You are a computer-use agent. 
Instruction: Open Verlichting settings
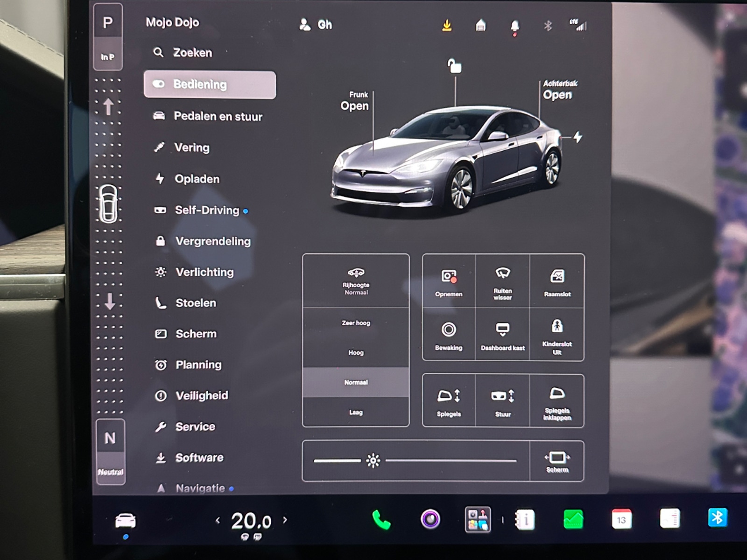[x=194, y=272]
